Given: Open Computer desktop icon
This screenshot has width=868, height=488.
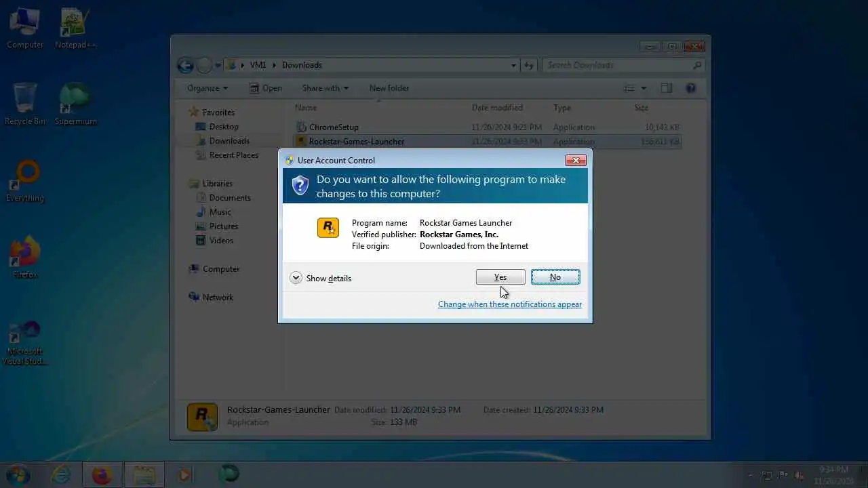Looking at the screenshot, I should pos(25,28).
